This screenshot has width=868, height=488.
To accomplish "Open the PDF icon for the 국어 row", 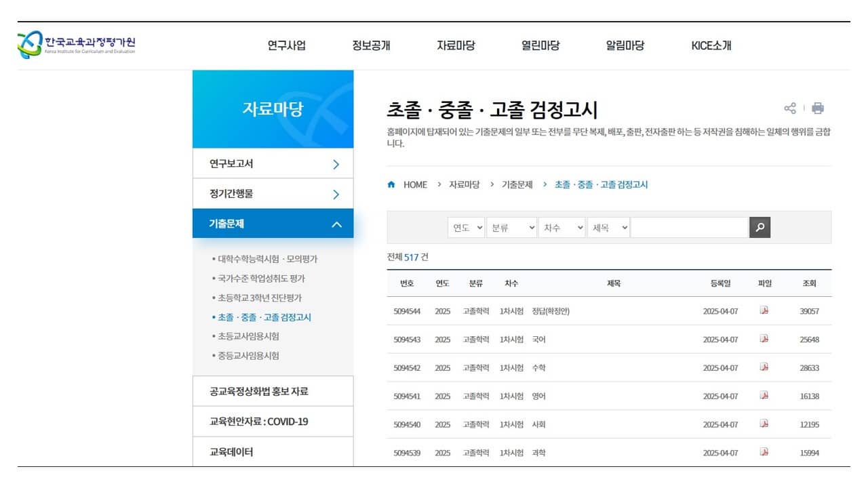I will 765,338.
